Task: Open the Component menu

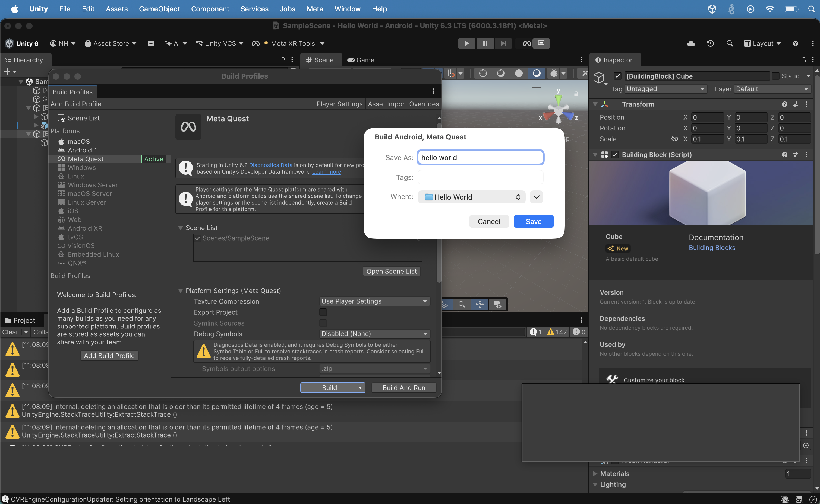Action: pyautogui.click(x=210, y=9)
